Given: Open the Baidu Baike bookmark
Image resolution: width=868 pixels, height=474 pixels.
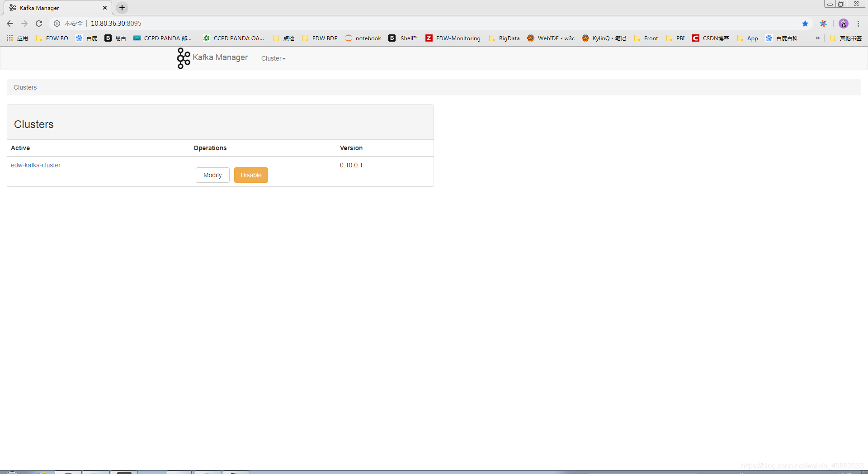Looking at the screenshot, I should coord(782,38).
